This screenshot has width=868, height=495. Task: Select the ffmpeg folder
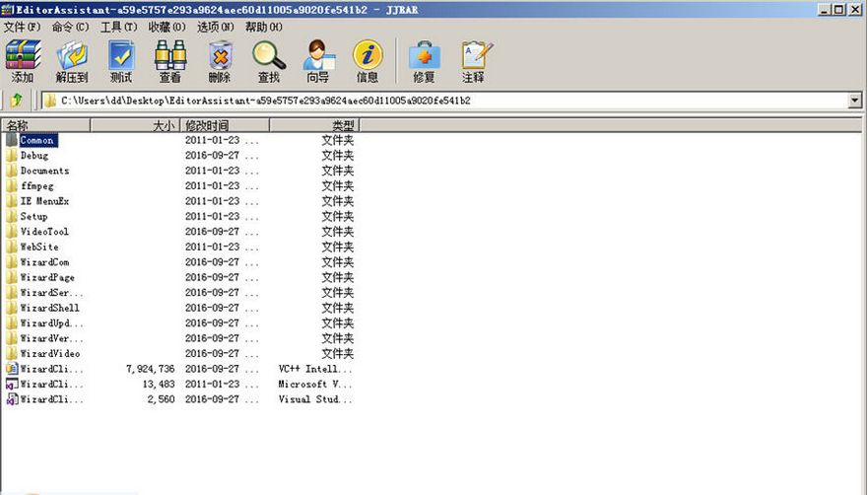[37, 185]
